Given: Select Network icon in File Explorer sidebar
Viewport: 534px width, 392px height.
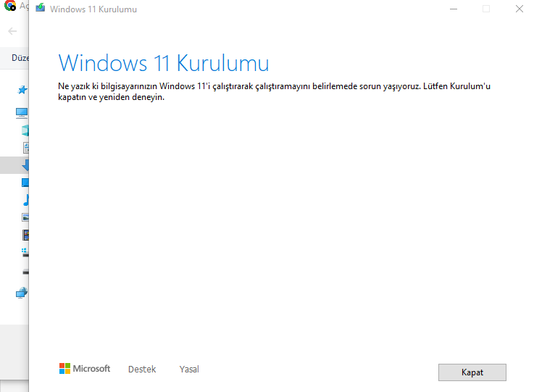Looking at the screenshot, I should 22,293.
